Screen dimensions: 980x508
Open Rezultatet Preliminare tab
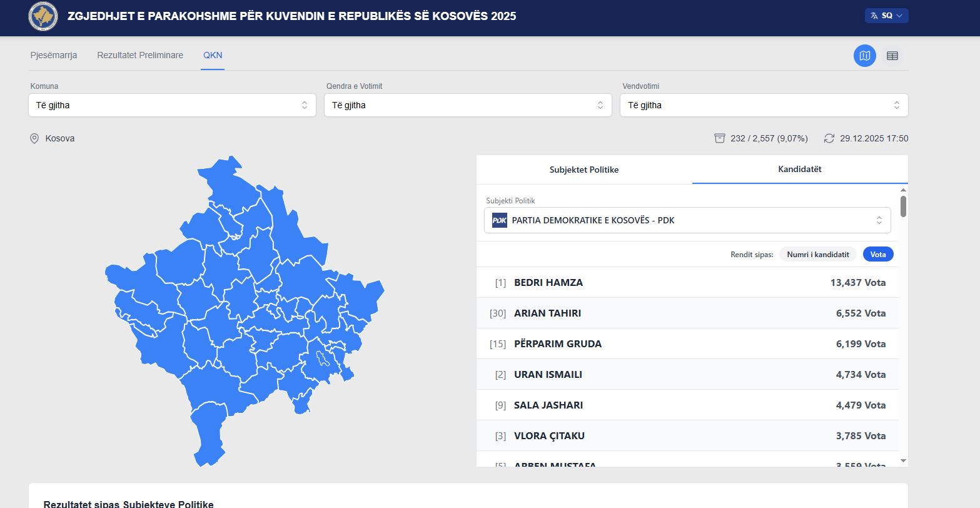click(140, 55)
